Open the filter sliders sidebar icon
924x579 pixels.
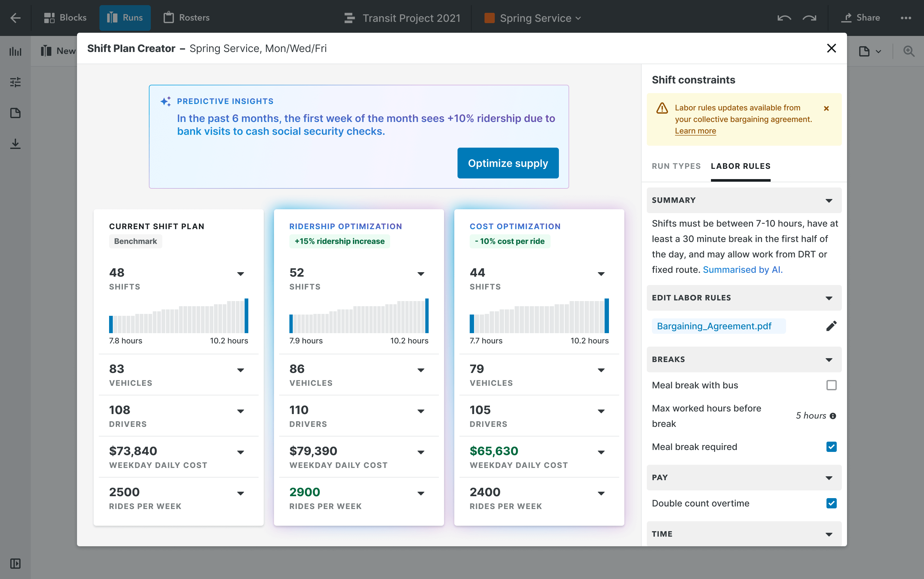(15, 82)
